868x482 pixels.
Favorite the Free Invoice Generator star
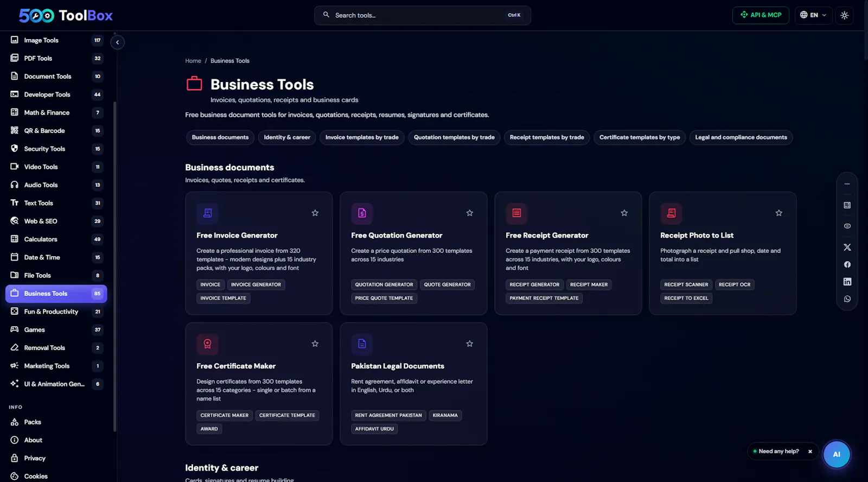(315, 213)
